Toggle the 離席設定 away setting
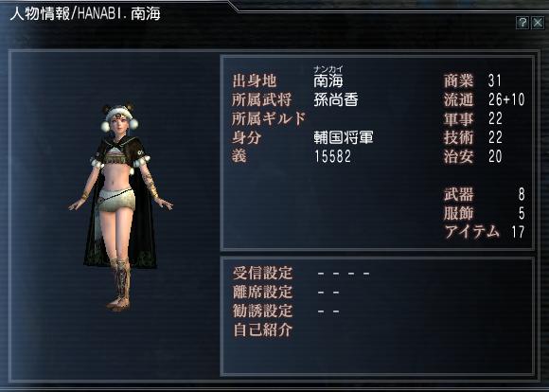 pos(328,292)
